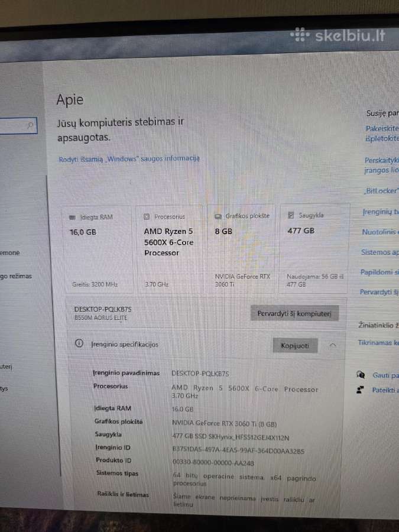The width and height of the screenshot is (399, 532).
Task: Click Įrenginio ID value B3751DA5-497A-4EA5
Action: tap(238, 451)
